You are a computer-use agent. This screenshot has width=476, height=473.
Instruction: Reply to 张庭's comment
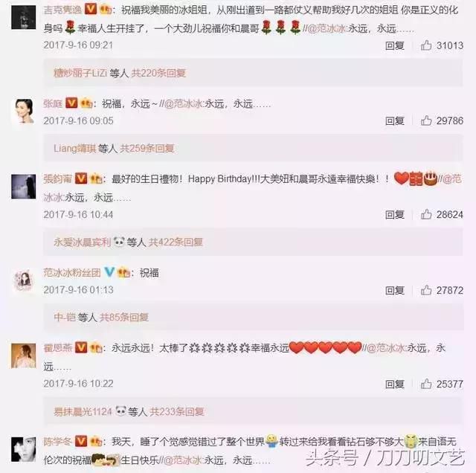click(x=395, y=120)
